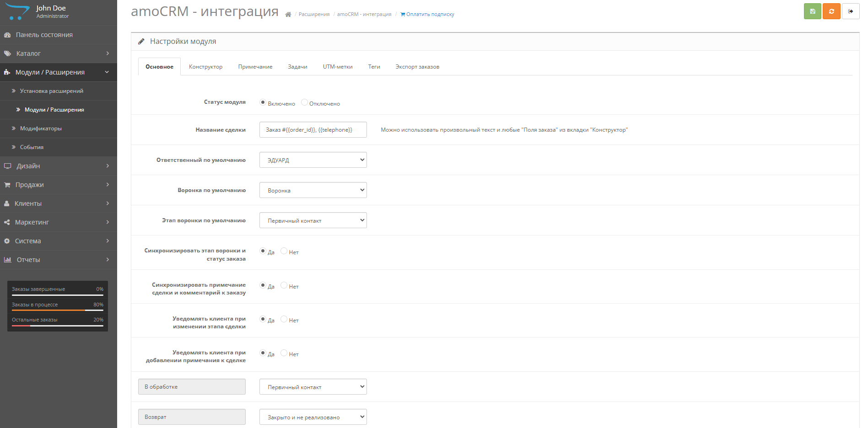Open Установка расширений in sidebar
Image resolution: width=868 pixels, height=428 pixels.
[x=51, y=91]
